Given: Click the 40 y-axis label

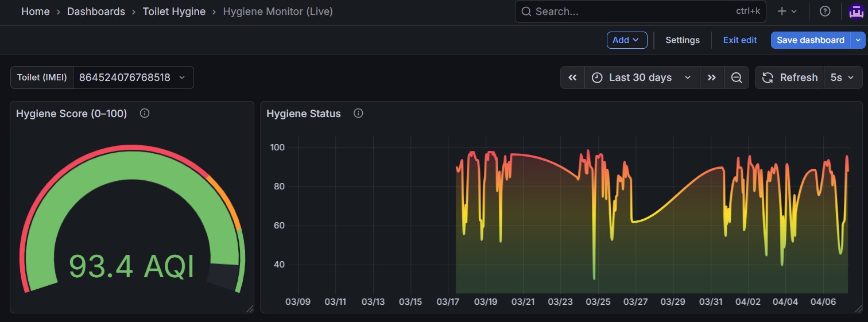Looking at the screenshot, I should (x=280, y=265).
